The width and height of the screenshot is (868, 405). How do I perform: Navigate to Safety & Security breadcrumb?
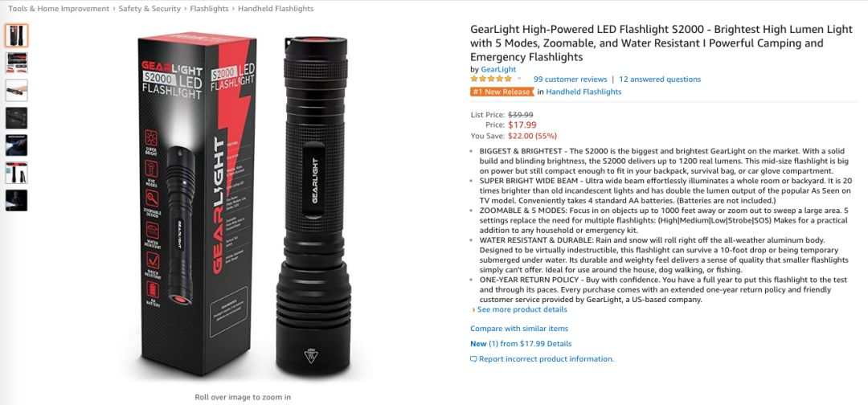149,9
